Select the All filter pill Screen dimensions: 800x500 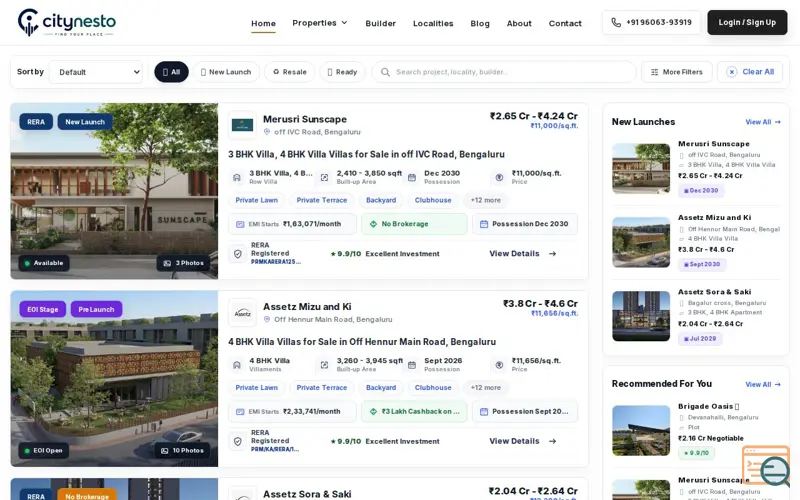(171, 72)
